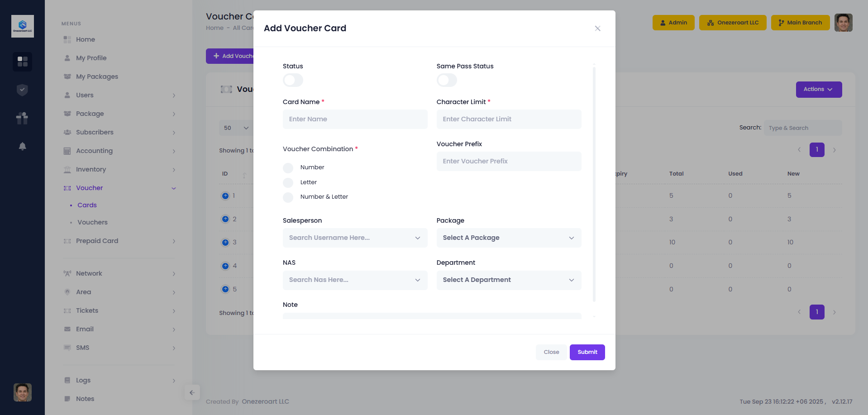Click the dashboard grid icon in left rail
This screenshot has height=415, width=868.
pos(22,61)
